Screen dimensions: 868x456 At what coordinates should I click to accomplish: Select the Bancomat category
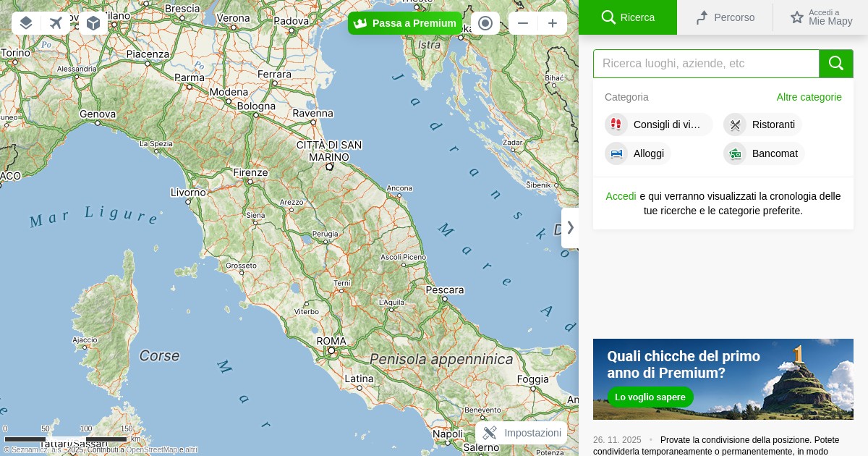[765, 153]
